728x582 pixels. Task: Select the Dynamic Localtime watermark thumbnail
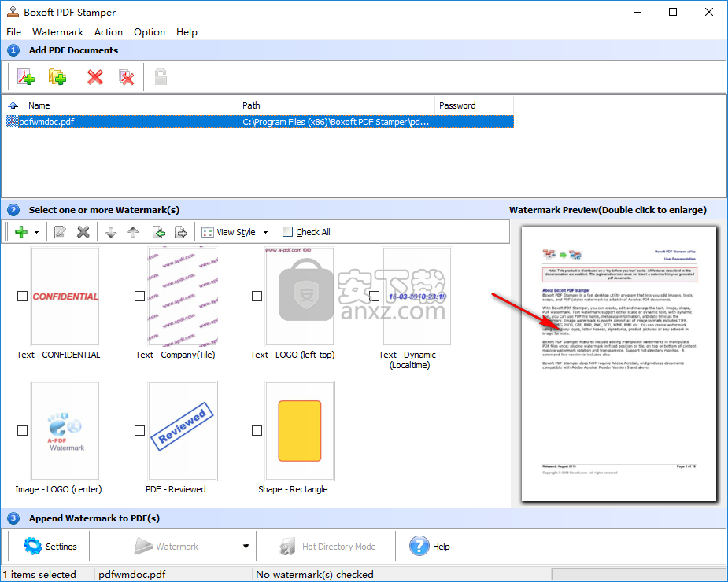coord(416,296)
